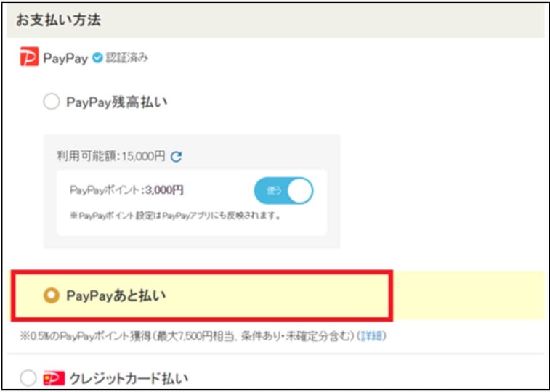
Task: Refresh the available balance amount
Action: coord(176,156)
